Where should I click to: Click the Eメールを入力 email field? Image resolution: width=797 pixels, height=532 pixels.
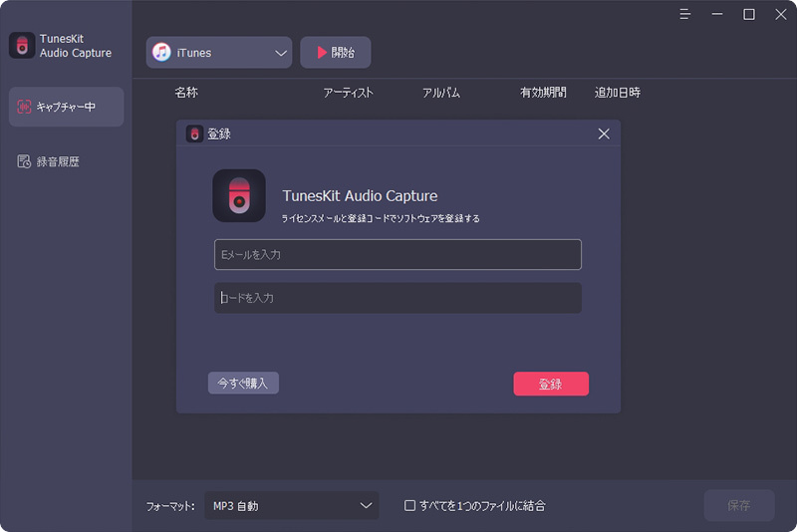click(x=398, y=255)
